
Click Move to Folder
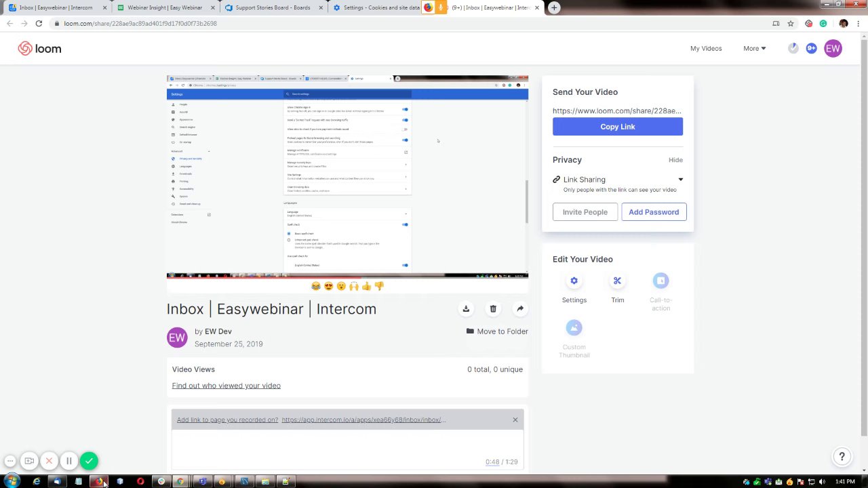pyautogui.click(x=497, y=331)
